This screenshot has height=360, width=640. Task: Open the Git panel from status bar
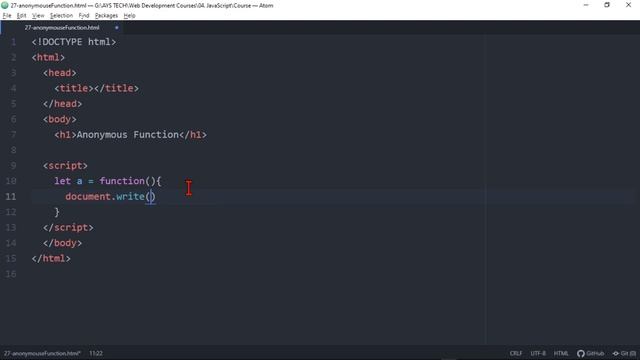pos(624,353)
